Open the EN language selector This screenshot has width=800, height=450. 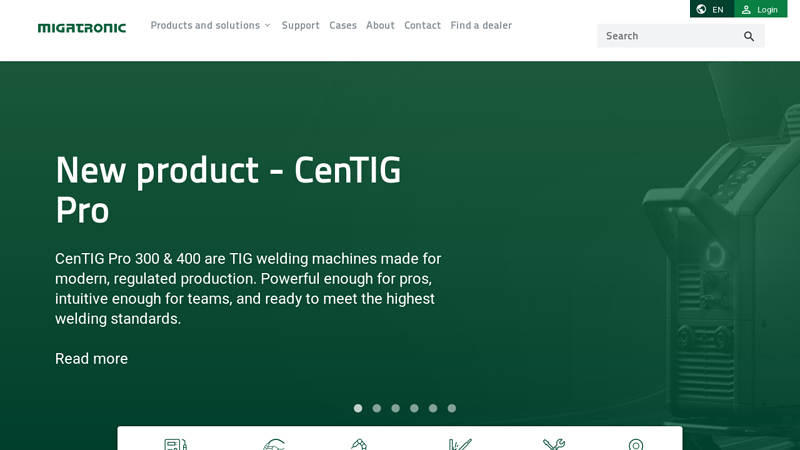711,9
